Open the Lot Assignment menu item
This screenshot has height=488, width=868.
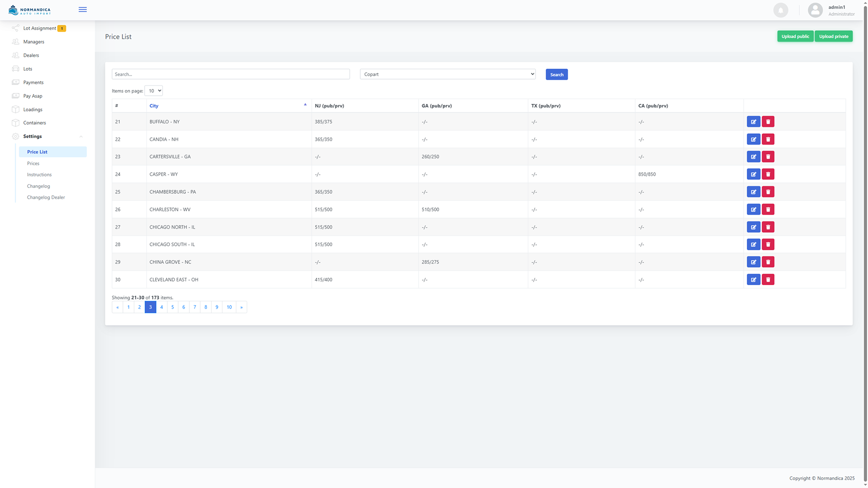click(x=40, y=28)
